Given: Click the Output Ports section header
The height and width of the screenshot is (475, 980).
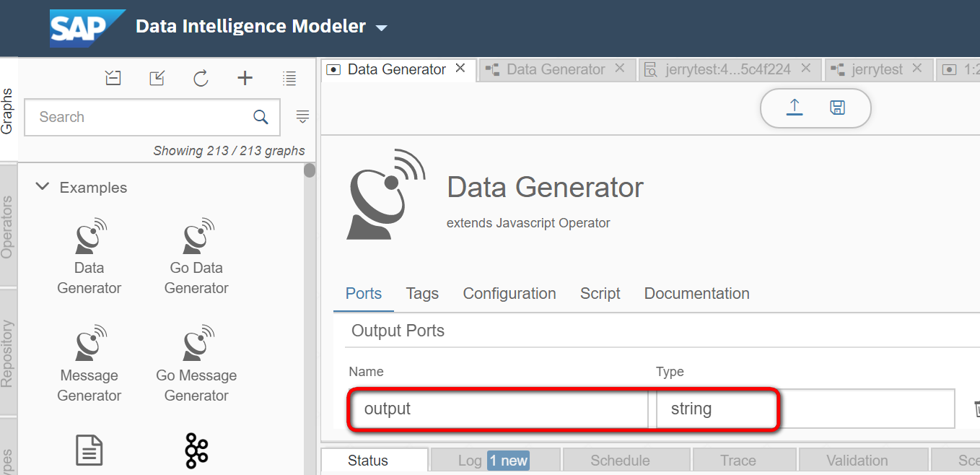Looking at the screenshot, I should [398, 331].
